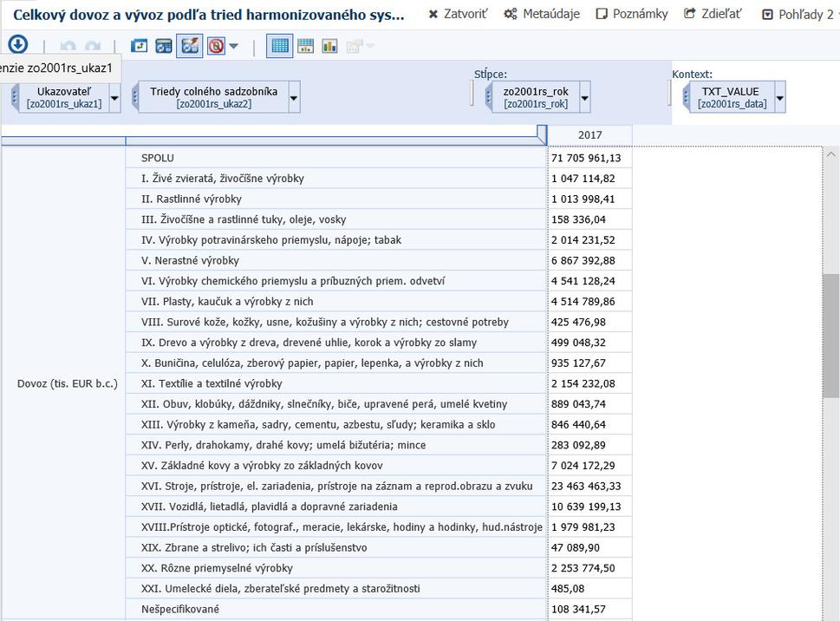
Task: Click grip handle of Ukazovateľ chip
Action: point(15,98)
